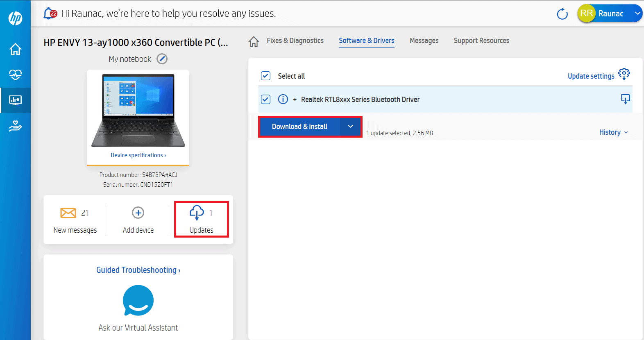Click the home icon beside Fixes & Diagnostics
The image size is (644, 340).
[254, 41]
